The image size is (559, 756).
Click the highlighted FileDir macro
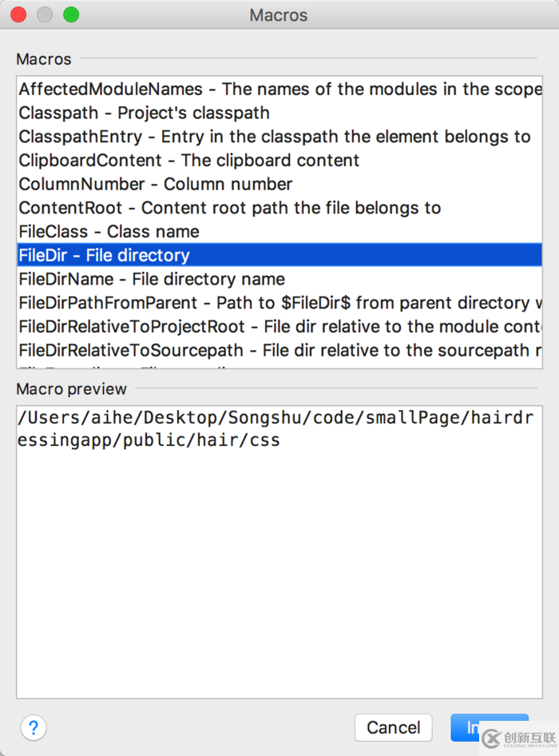(x=105, y=256)
